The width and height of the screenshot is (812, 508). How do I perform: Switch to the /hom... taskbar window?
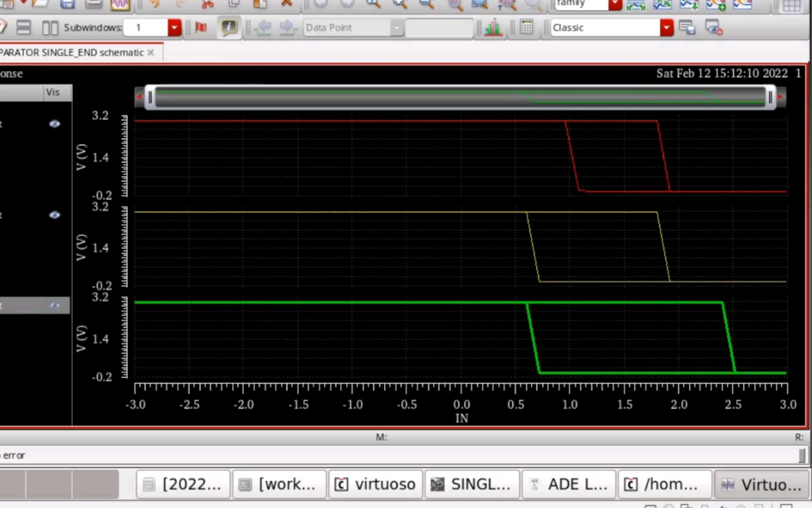point(665,484)
